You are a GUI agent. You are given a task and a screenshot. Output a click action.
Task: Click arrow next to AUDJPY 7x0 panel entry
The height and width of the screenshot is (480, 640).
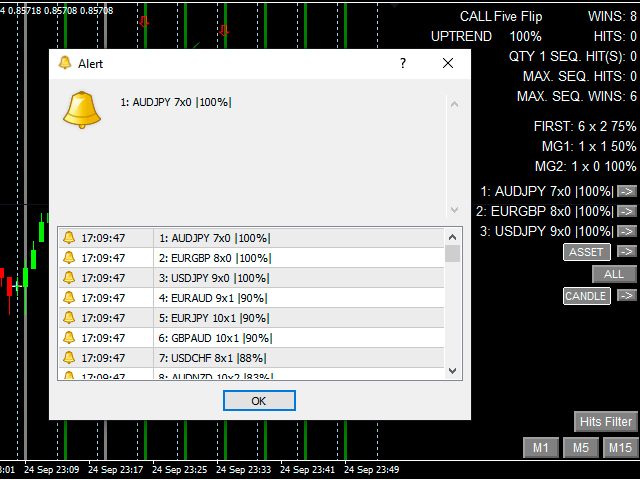click(x=627, y=191)
